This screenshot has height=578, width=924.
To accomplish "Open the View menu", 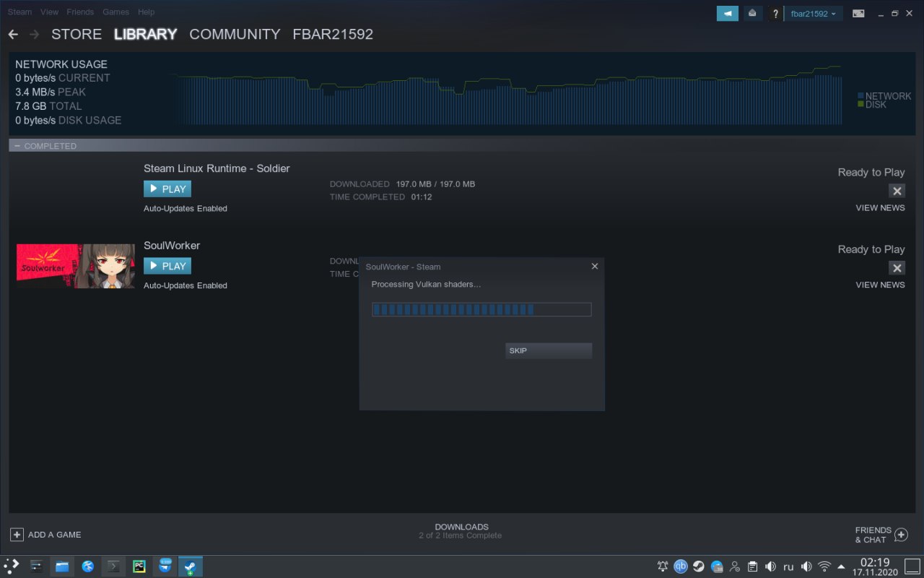I will [50, 12].
